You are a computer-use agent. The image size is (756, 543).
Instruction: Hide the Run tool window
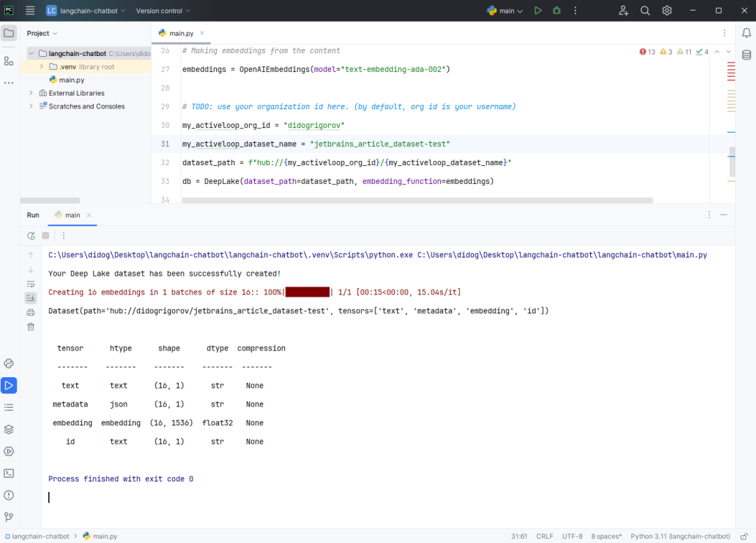tap(724, 215)
